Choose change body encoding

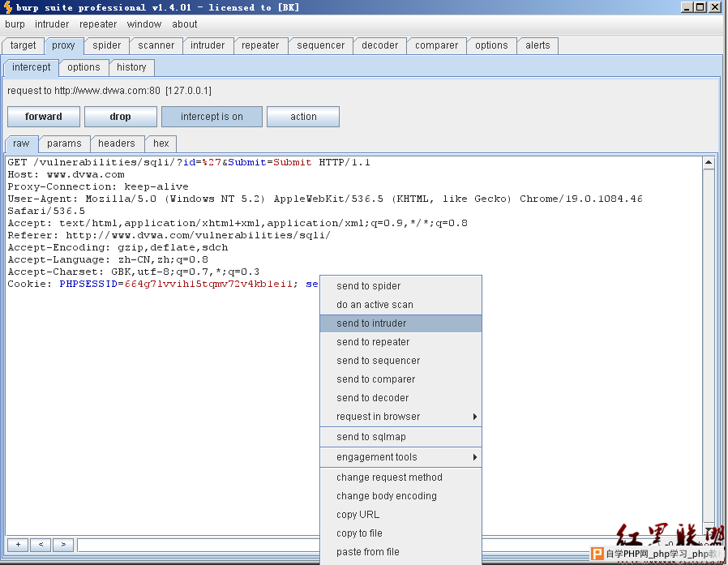pyautogui.click(x=400, y=496)
